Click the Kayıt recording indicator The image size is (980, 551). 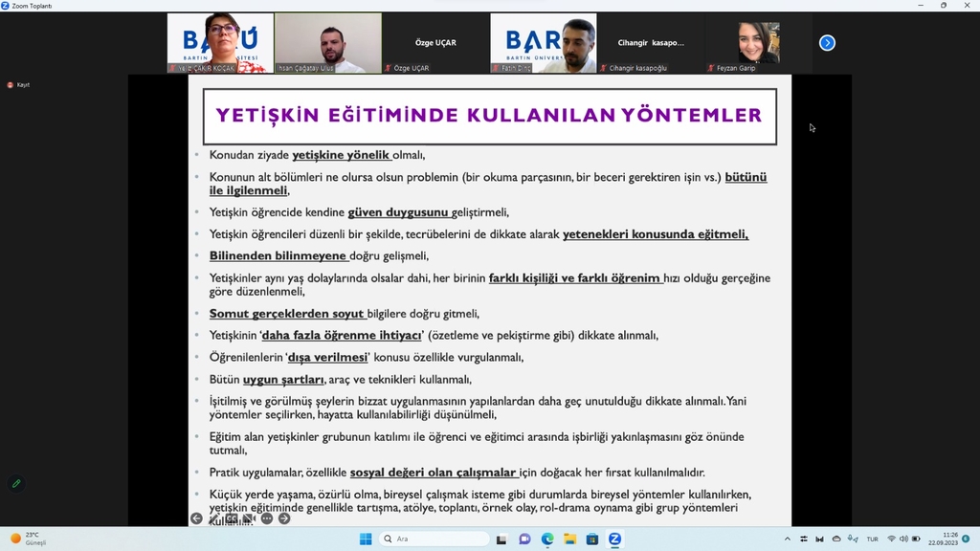18,85
